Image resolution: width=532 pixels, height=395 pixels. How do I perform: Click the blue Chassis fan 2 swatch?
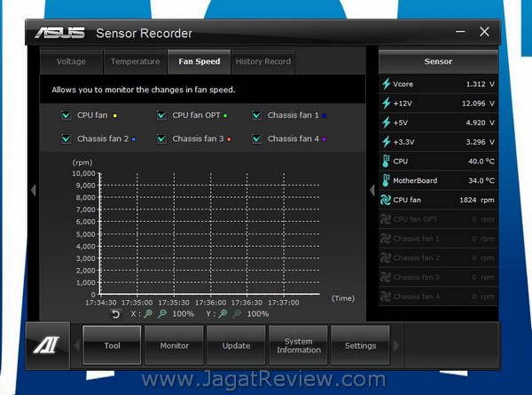tap(134, 138)
